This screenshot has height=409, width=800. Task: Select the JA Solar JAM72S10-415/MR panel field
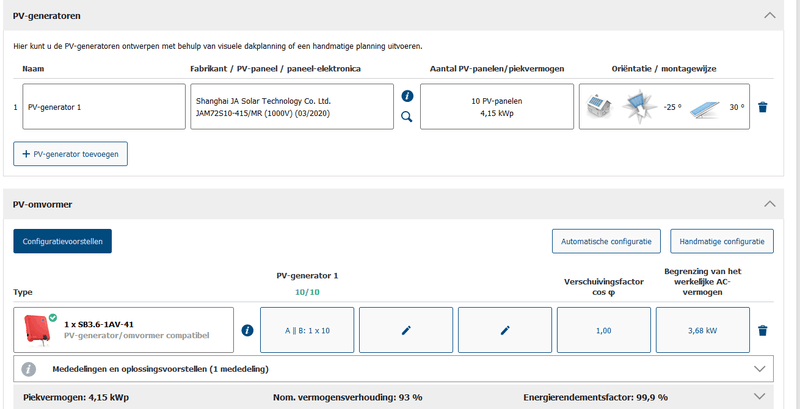coord(292,107)
